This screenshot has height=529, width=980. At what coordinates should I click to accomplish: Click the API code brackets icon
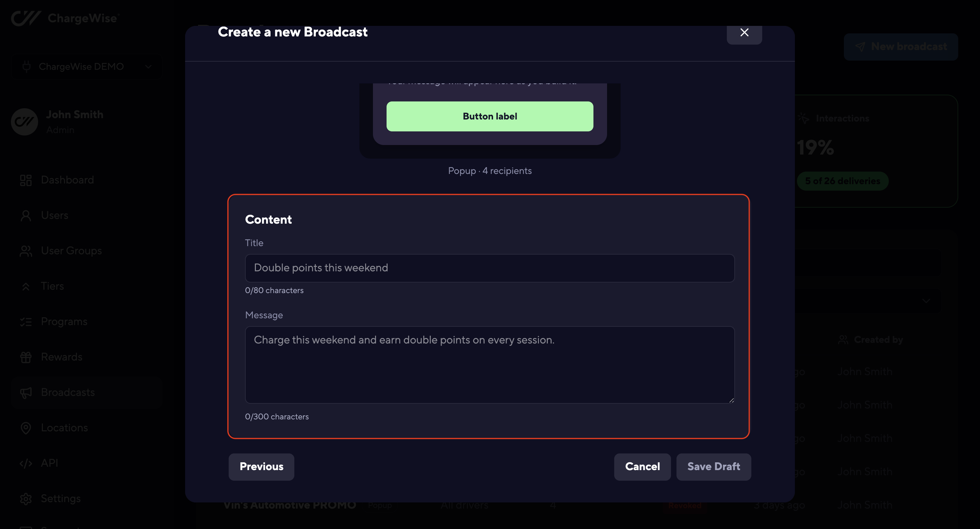(26, 464)
